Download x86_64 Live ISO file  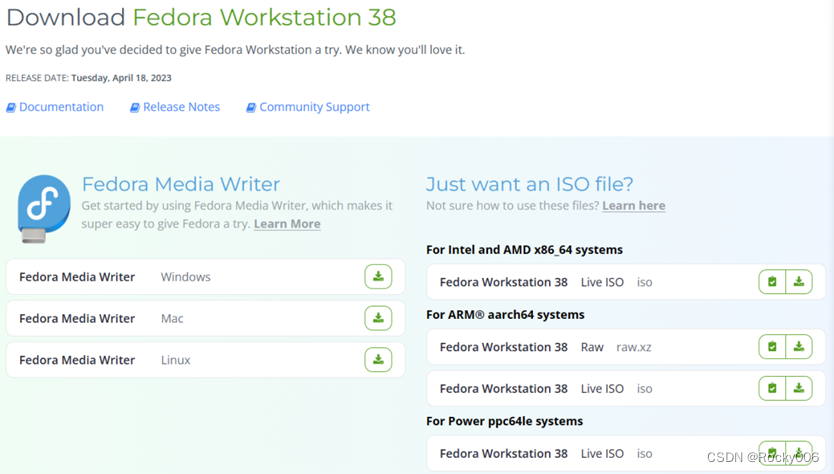pos(799,282)
